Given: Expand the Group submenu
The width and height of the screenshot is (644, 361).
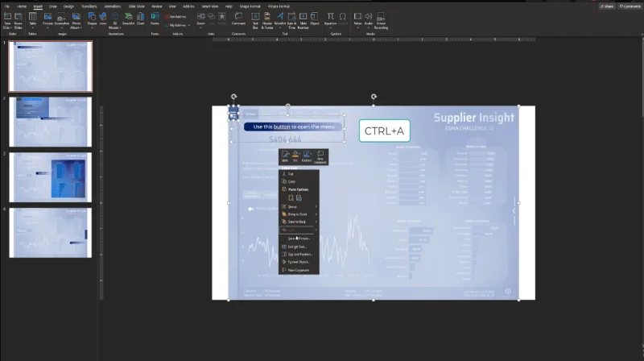Looking at the screenshot, I should pos(299,206).
